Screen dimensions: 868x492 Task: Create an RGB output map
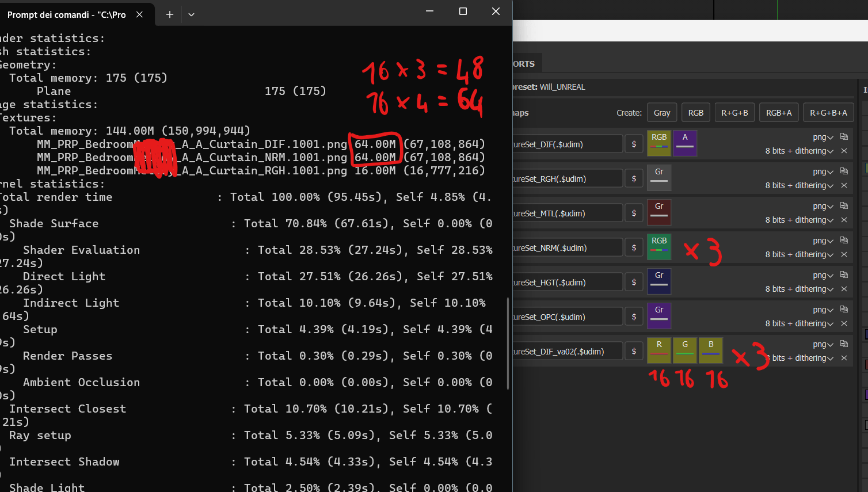point(696,113)
